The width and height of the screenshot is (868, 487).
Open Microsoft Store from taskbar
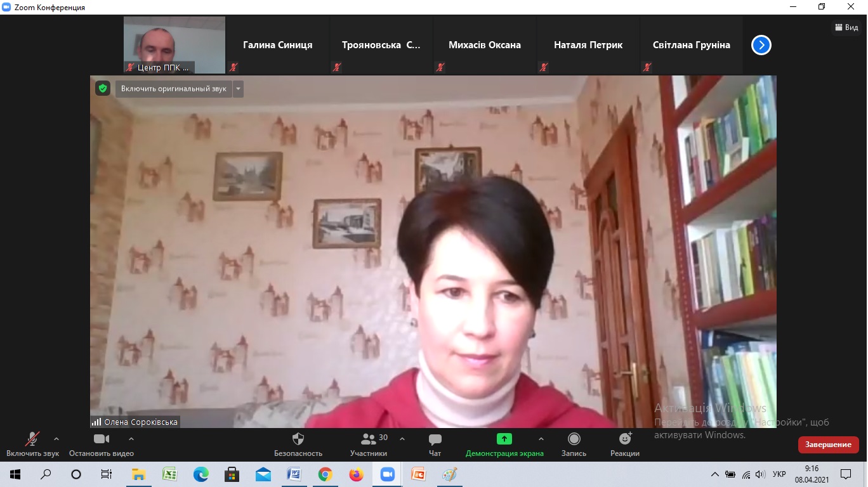click(x=232, y=474)
